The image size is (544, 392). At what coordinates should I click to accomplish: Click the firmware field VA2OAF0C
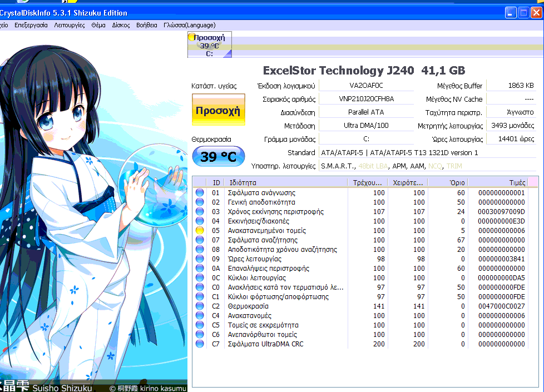click(x=366, y=85)
